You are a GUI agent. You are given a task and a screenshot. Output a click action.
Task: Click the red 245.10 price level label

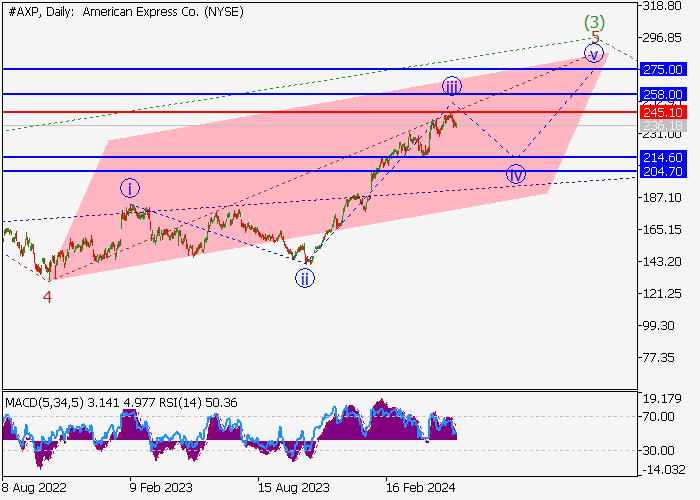tap(663, 112)
